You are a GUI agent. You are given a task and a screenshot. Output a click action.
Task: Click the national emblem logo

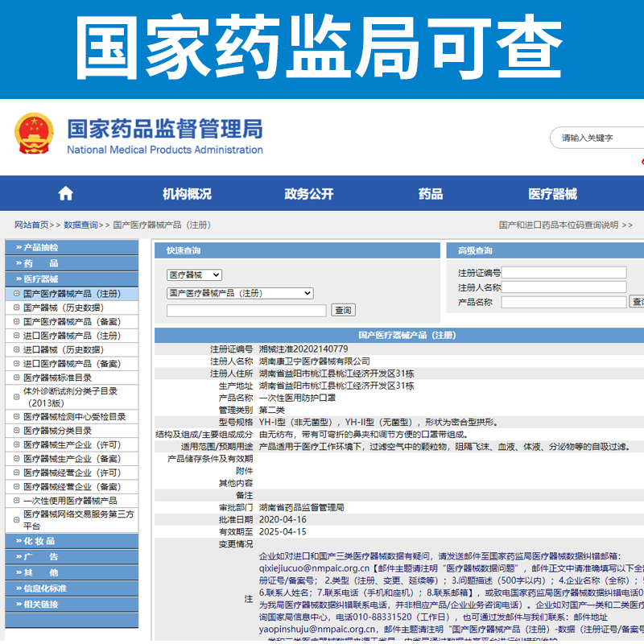pyautogui.click(x=34, y=134)
